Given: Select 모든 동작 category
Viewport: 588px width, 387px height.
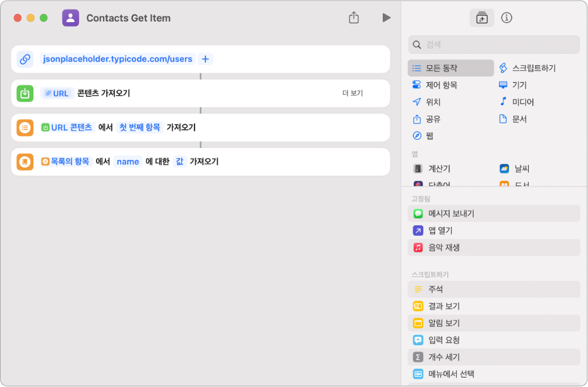Looking at the screenshot, I should point(451,68).
